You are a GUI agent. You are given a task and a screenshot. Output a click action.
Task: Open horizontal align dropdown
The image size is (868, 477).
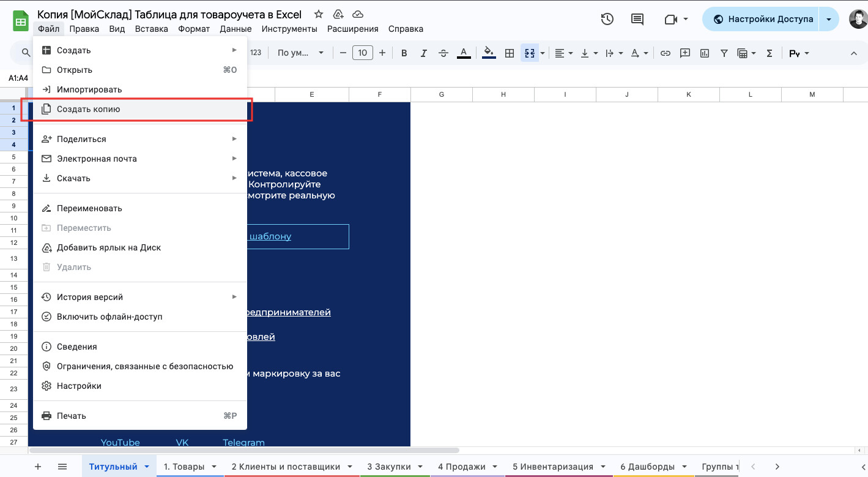click(x=563, y=53)
